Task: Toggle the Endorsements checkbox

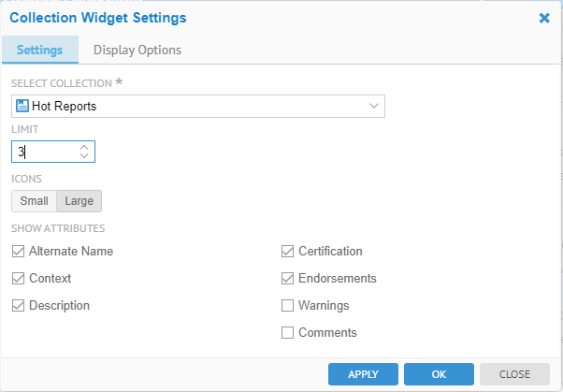Action: click(x=288, y=278)
